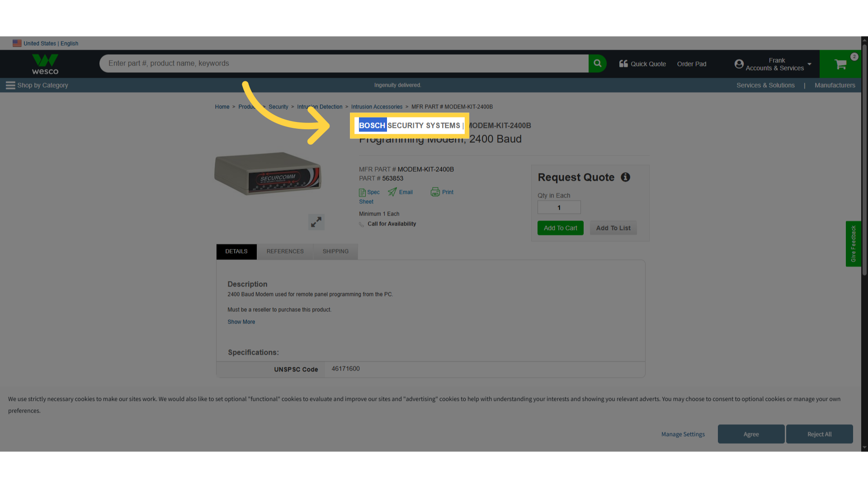Click Add To Cart button
The width and height of the screenshot is (868, 488).
click(x=560, y=228)
